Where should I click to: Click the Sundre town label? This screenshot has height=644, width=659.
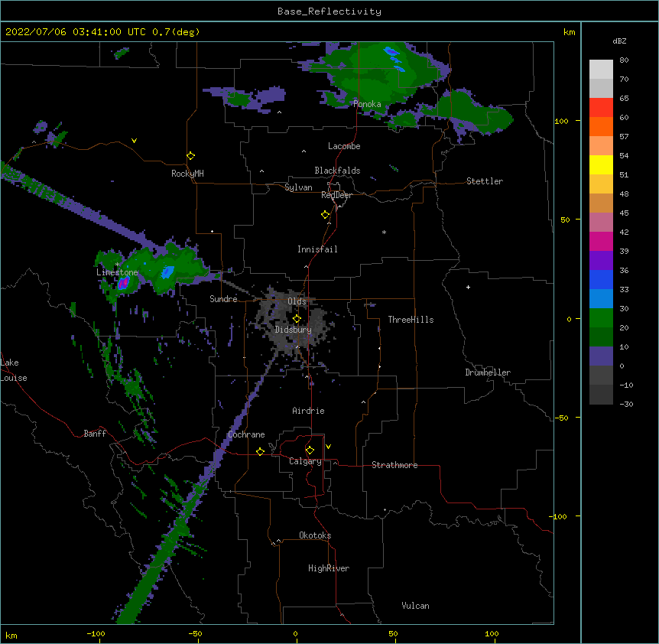(x=223, y=299)
